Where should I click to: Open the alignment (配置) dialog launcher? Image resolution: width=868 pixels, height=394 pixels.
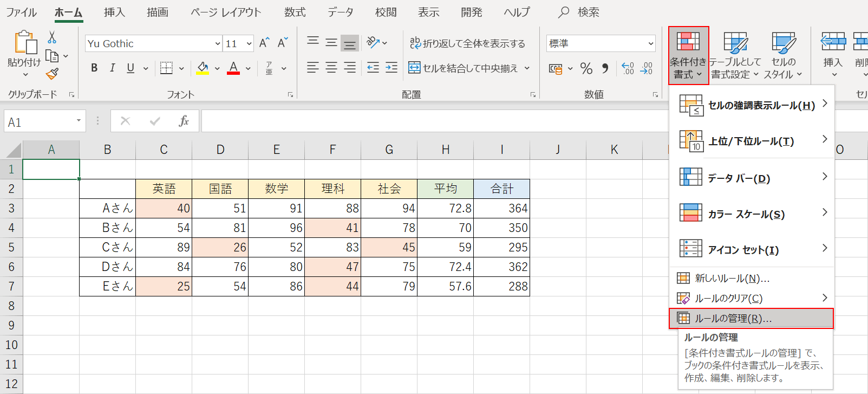(x=533, y=95)
